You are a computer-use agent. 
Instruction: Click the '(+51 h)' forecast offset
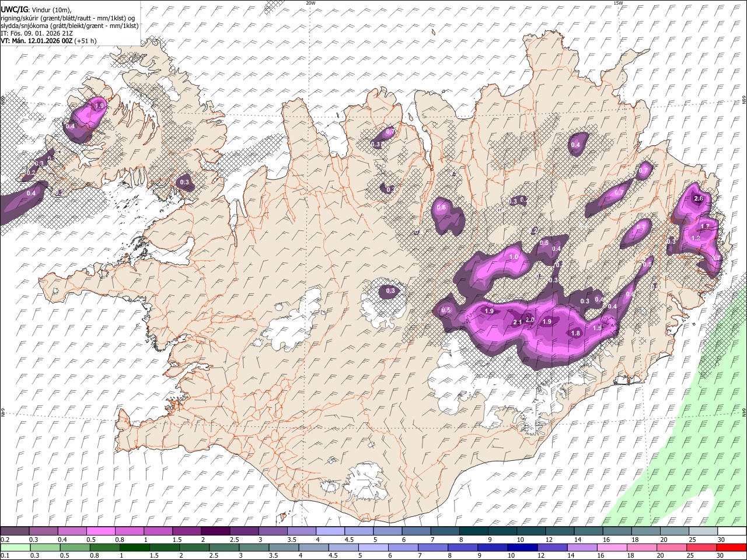coord(85,41)
